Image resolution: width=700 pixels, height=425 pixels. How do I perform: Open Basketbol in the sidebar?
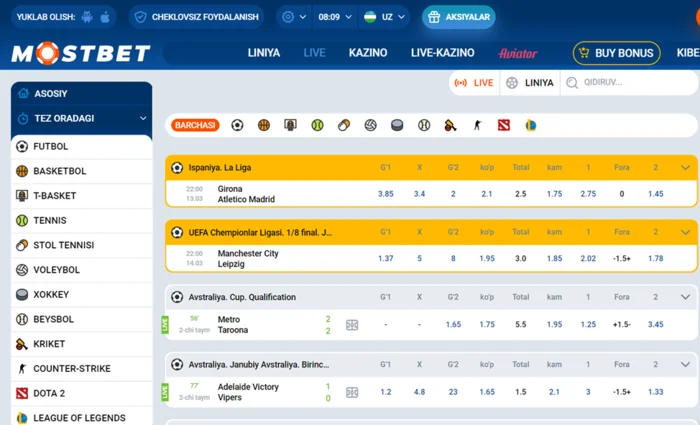coord(81,171)
